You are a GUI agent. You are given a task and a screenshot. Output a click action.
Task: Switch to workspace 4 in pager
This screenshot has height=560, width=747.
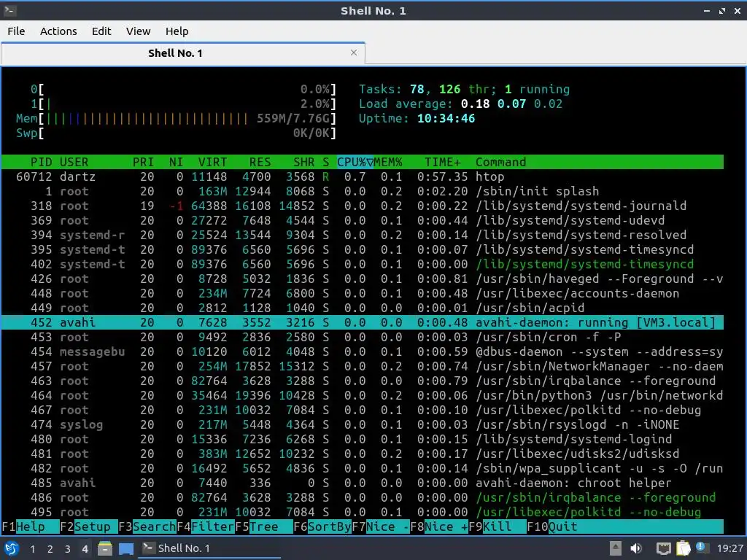tap(85, 548)
